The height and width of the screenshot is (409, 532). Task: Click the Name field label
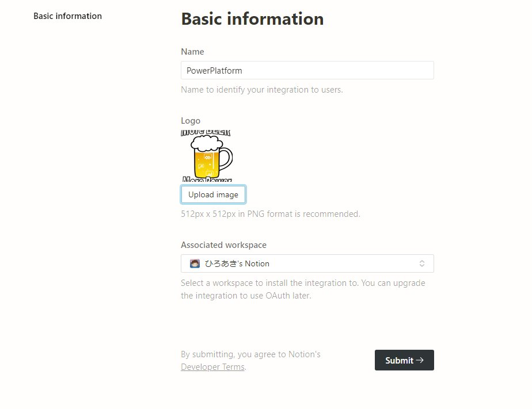coord(192,52)
